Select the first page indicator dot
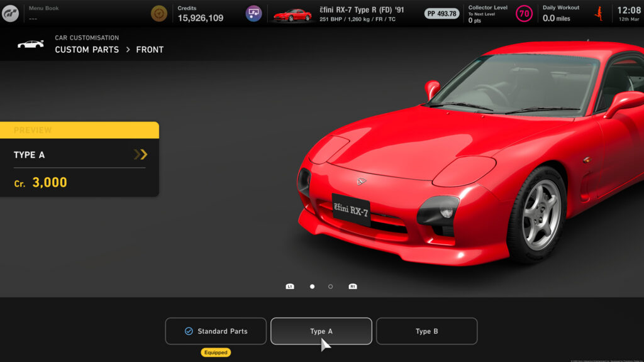This screenshot has width=644, height=362. click(312, 286)
